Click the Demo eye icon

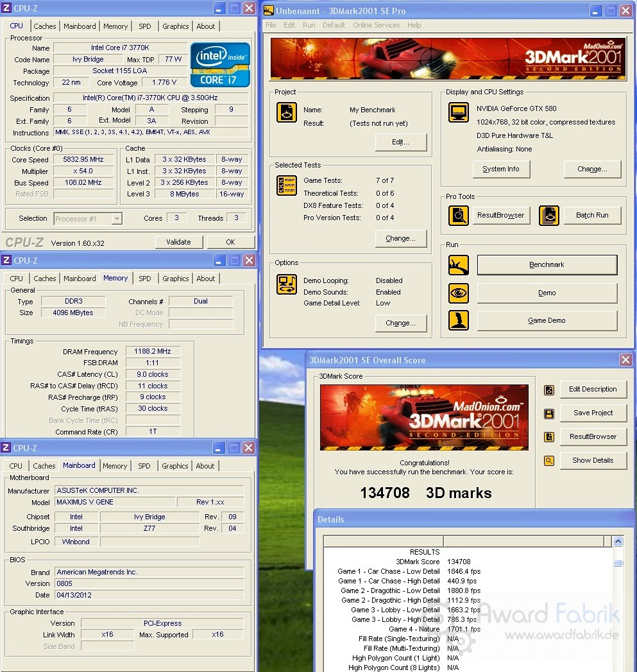pos(459,293)
